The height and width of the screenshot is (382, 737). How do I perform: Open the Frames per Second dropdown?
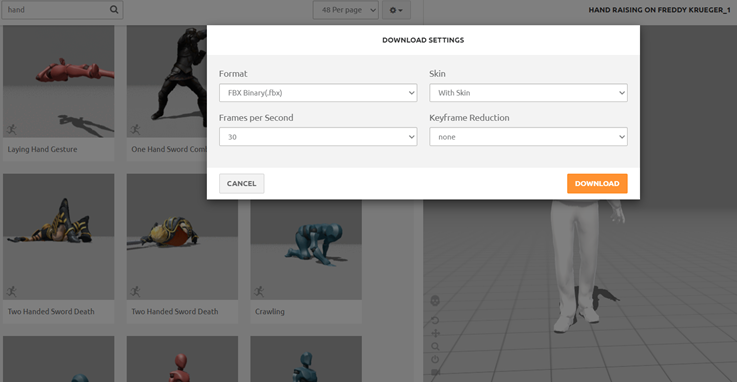(x=318, y=137)
